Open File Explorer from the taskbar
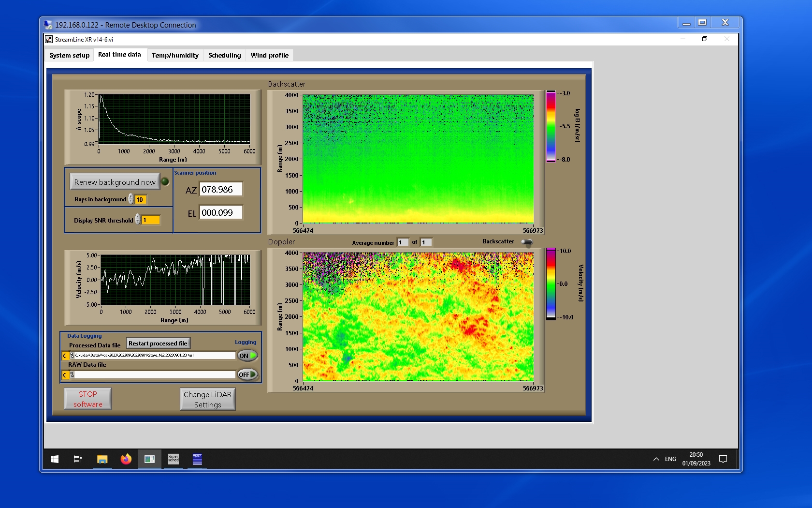Viewport: 812px width, 508px height. click(102, 459)
